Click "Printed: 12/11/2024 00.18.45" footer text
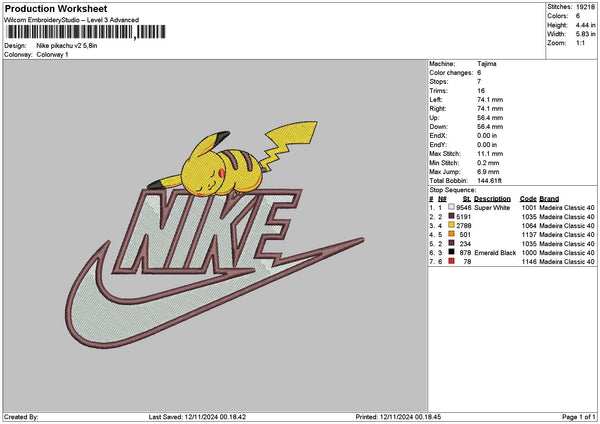 coord(398,417)
